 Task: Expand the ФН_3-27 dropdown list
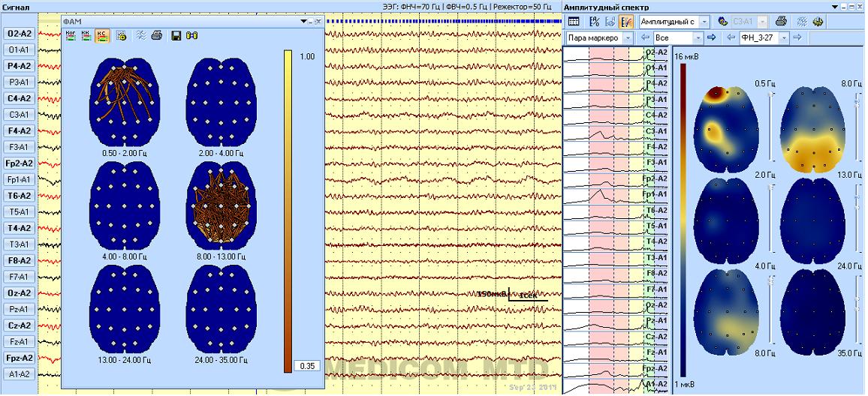coord(785,37)
